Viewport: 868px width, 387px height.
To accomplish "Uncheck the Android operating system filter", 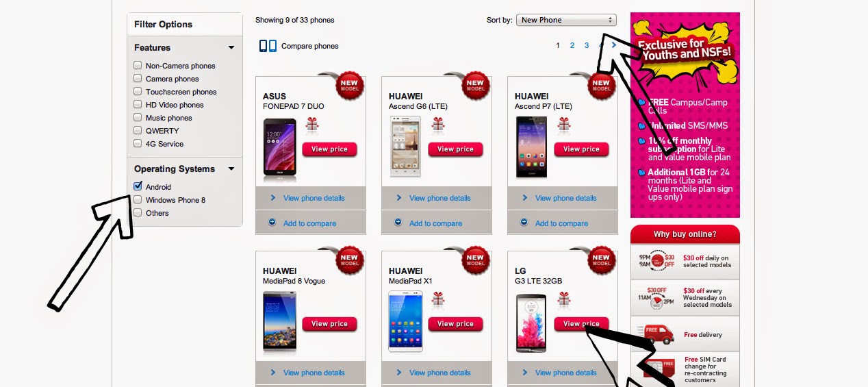I will point(138,186).
